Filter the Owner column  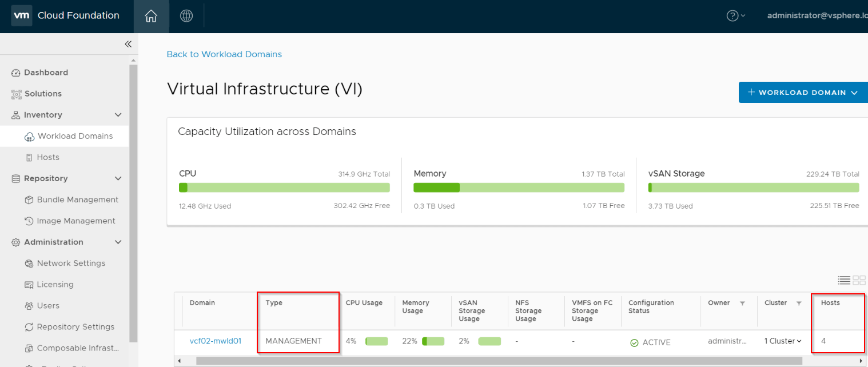(742, 303)
